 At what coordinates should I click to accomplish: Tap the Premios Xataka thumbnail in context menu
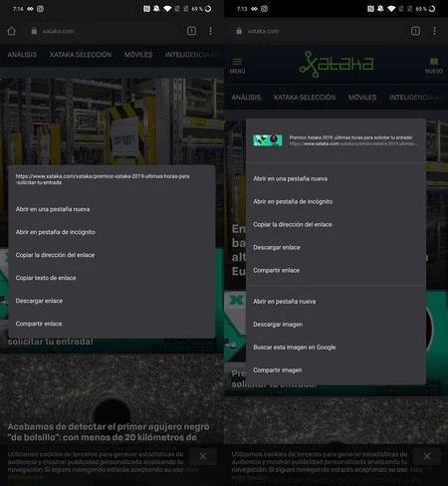click(268, 140)
